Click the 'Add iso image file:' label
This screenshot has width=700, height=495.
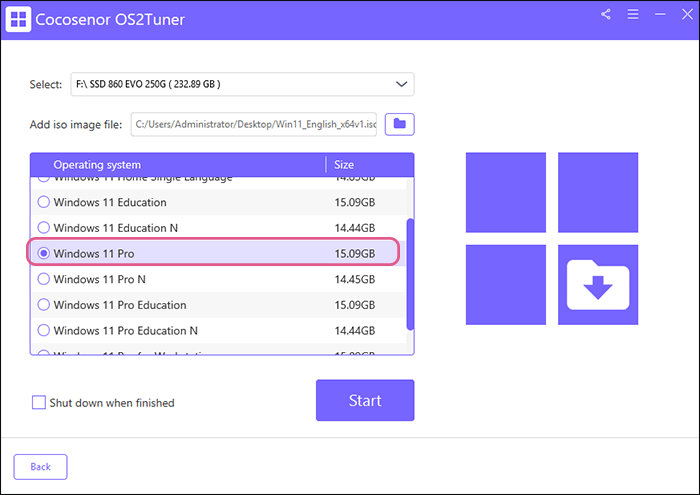point(76,125)
